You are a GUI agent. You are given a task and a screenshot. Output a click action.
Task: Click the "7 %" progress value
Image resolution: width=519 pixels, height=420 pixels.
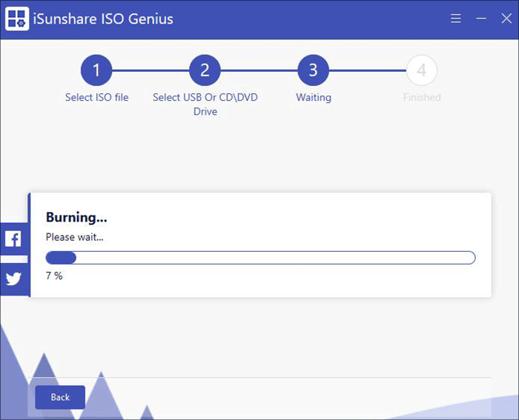pyautogui.click(x=54, y=276)
